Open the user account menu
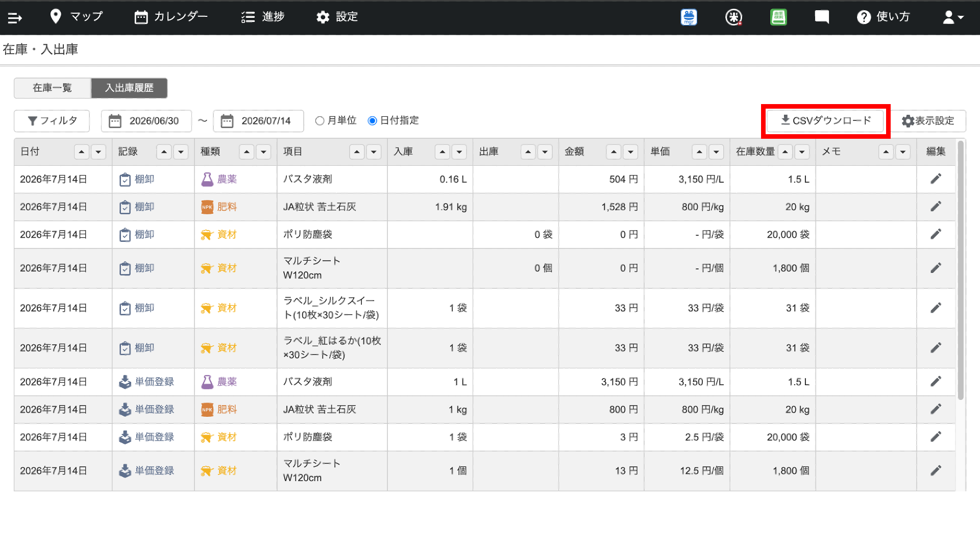The width and height of the screenshot is (980, 551). coord(953,17)
